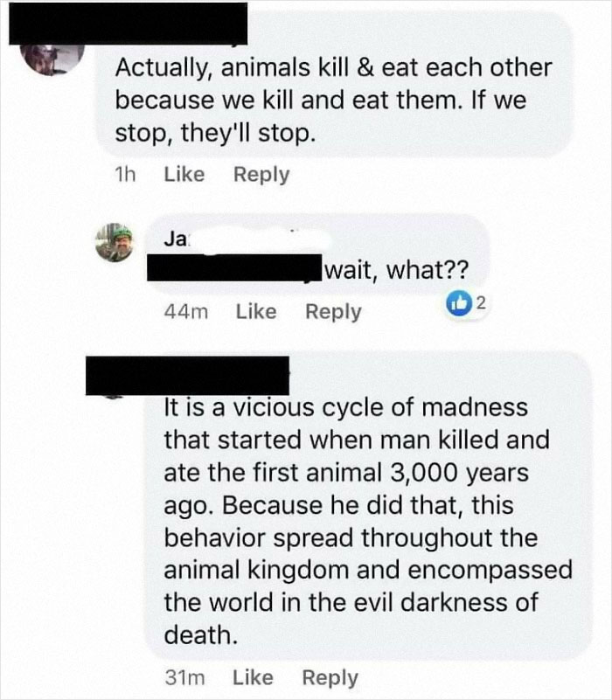The height and width of the screenshot is (700, 612).
Task: Click the redacted name bar in Ja's comment
Action: (x=236, y=267)
